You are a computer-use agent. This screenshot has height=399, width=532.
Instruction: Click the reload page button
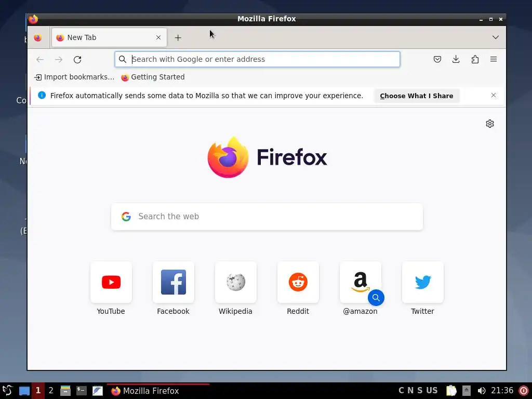77,59
